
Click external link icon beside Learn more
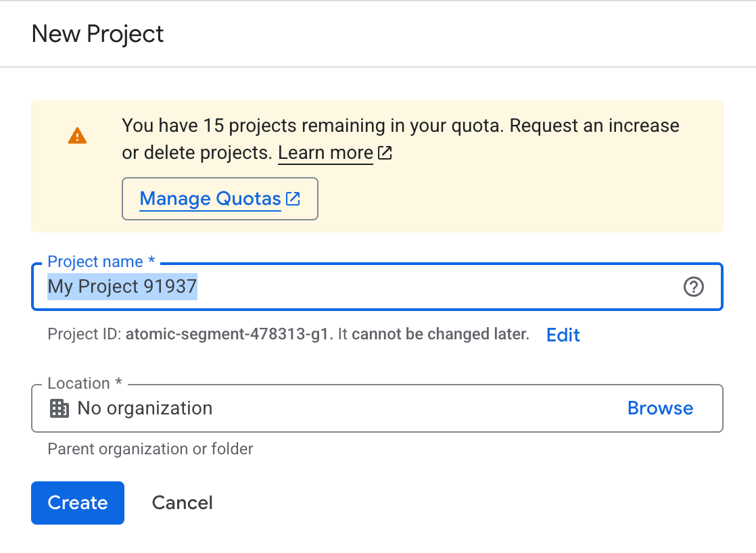385,153
